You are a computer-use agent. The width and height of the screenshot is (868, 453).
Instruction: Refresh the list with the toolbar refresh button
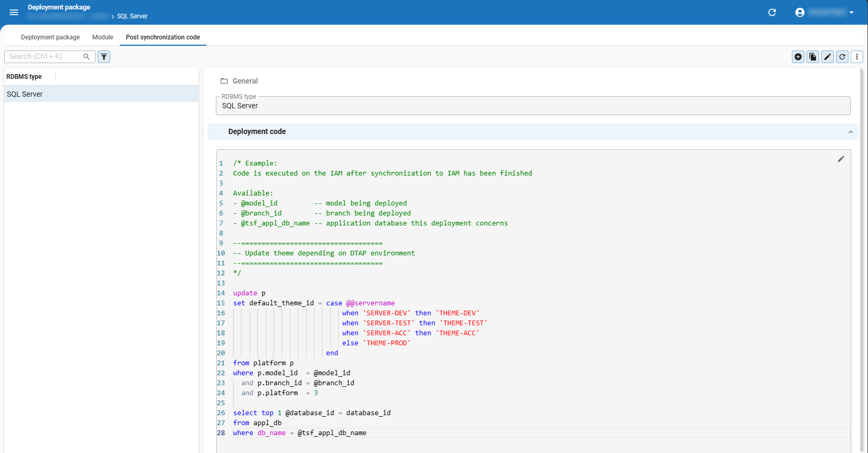842,57
